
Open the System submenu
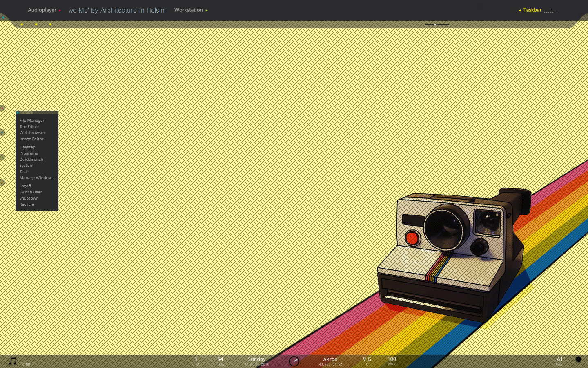pos(26,165)
